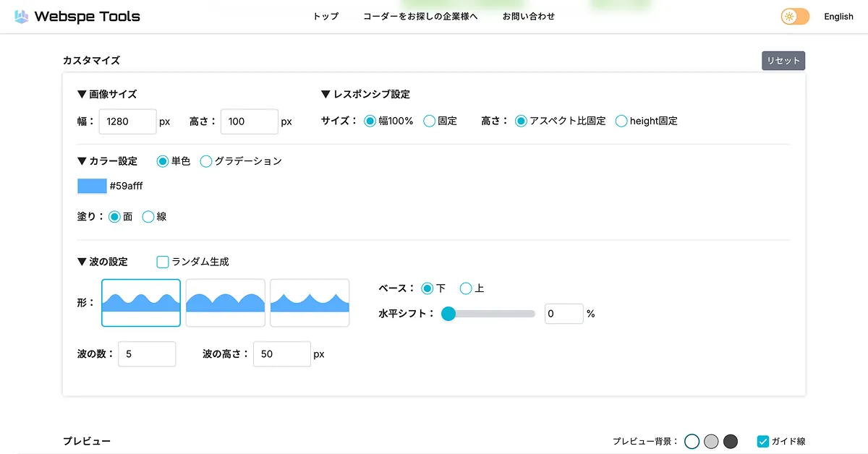
Task: Toggle the light/dark theme switch
Action: pyautogui.click(x=794, y=17)
